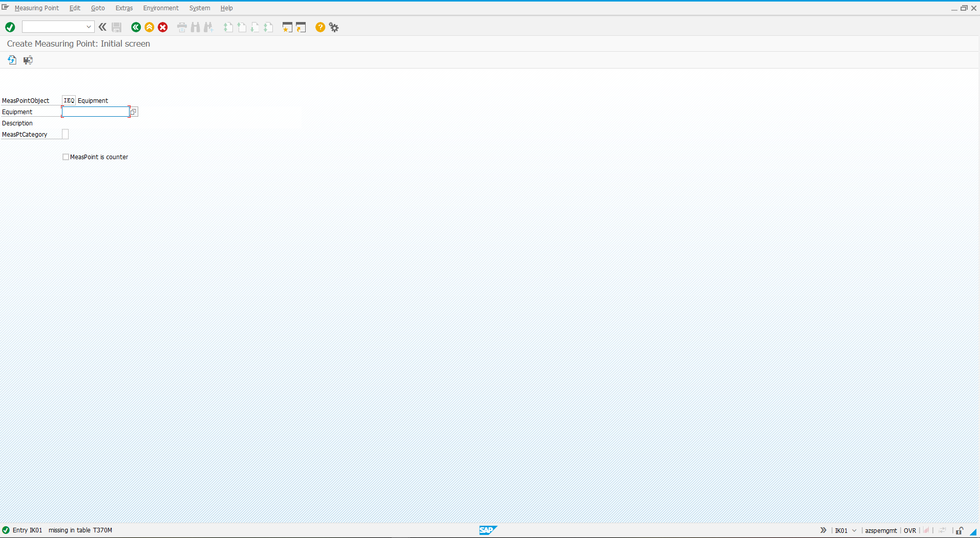Open the transaction command field dropdown
The height and width of the screenshot is (538, 980).
[89, 27]
